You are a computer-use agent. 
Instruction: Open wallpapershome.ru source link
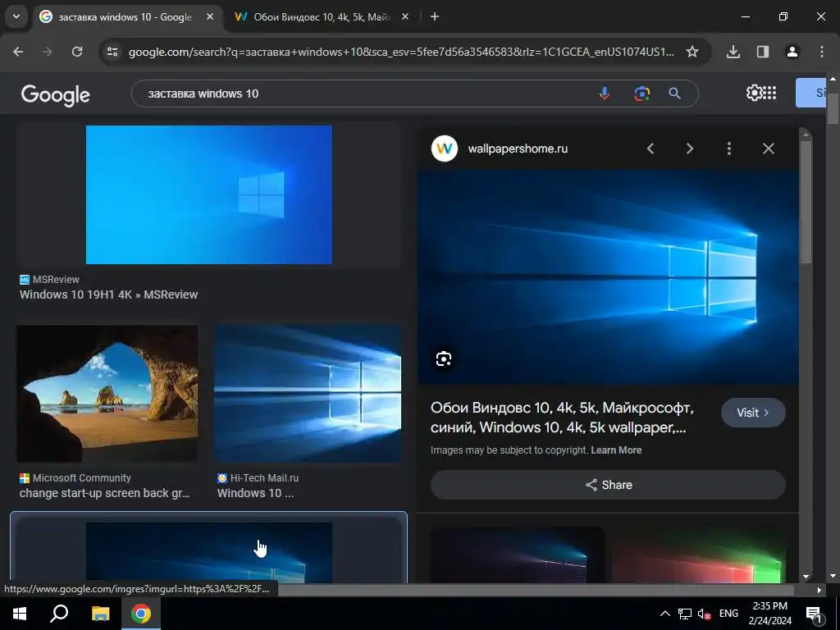pos(518,148)
